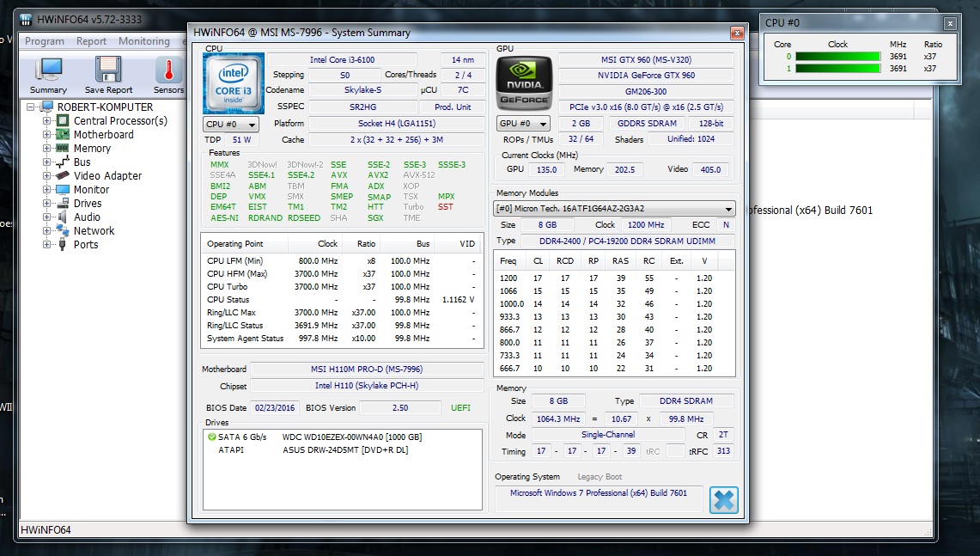The height and width of the screenshot is (556, 980).
Task: Click the Video Adapter card icon
Action: [x=63, y=176]
